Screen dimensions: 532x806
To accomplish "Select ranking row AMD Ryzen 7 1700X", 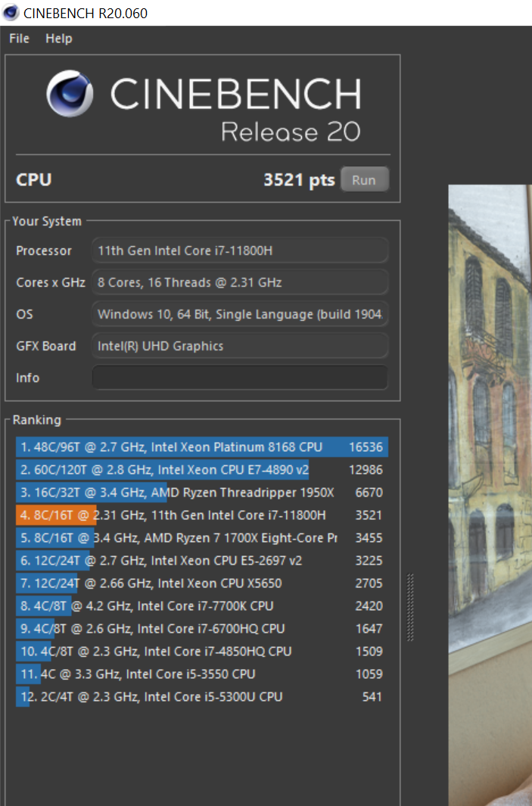I will (202, 537).
